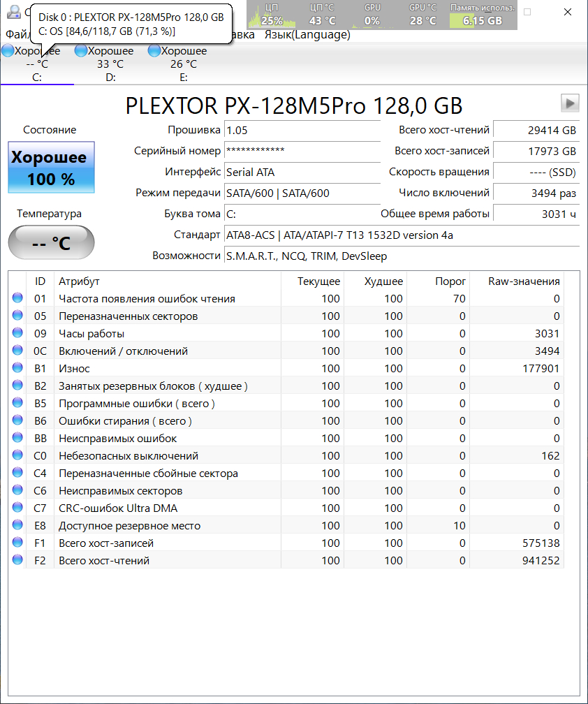
Task: Click status icon of Неисправимых секторов row
Action: (17, 490)
